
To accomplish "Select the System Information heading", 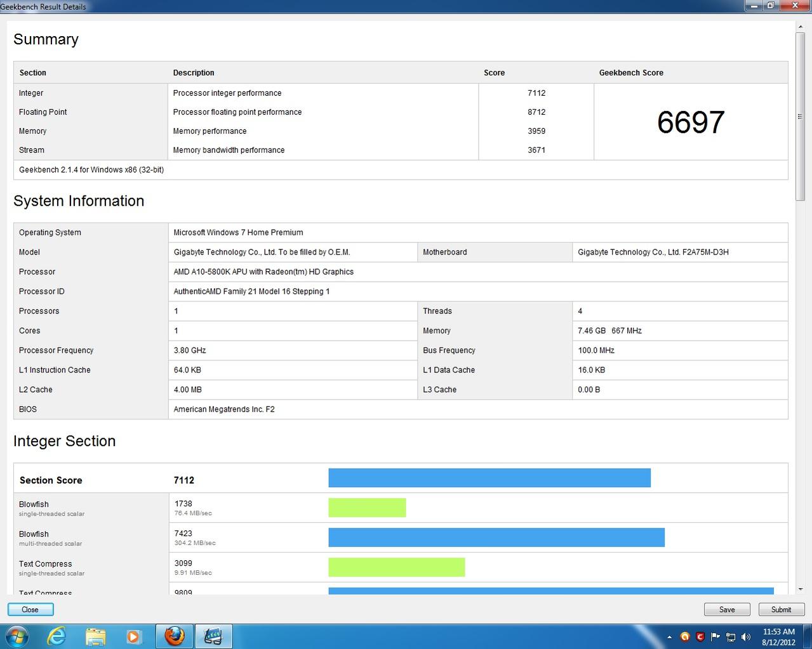I will tap(79, 201).
